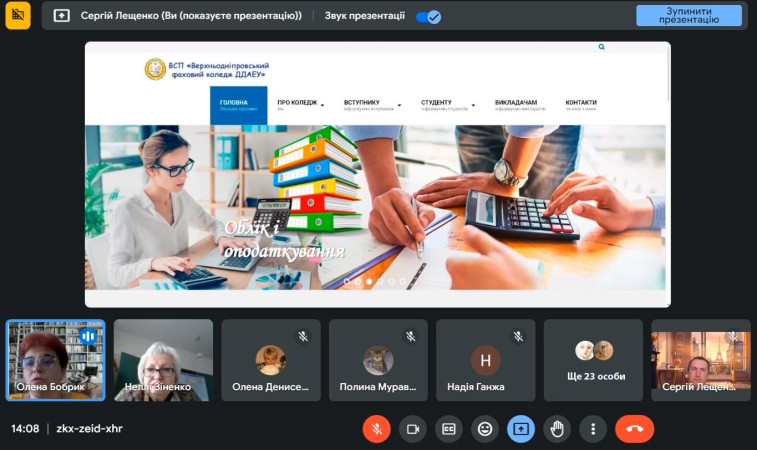This screenshot has height=450, width=757.
Task: Unmute the microphone in the call toolbar
Action: [x=377, y=428]
